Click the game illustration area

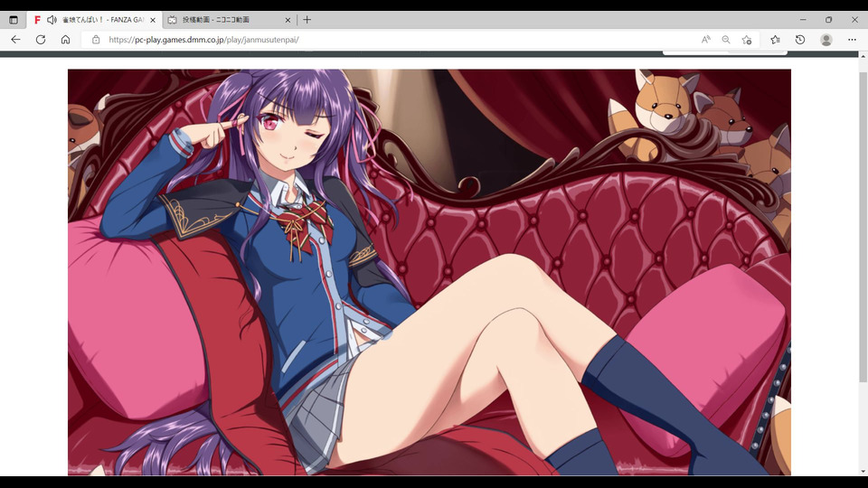[429, 272]
